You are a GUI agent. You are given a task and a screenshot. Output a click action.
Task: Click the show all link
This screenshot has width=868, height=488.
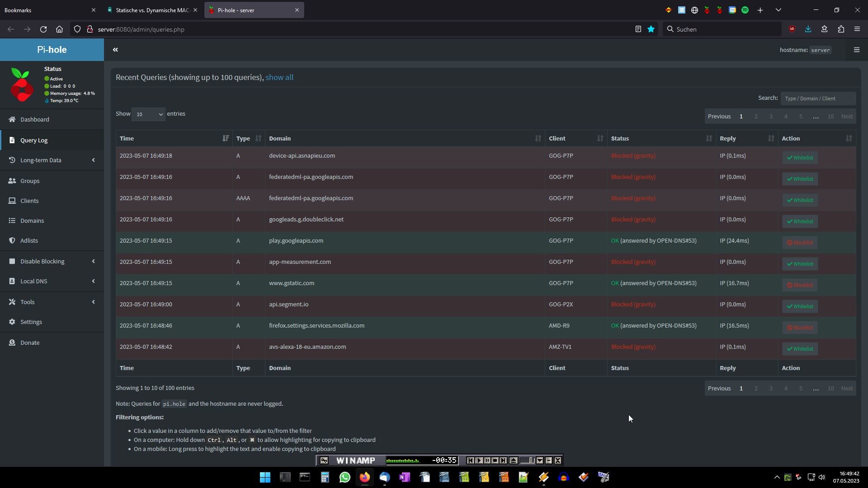279,77
